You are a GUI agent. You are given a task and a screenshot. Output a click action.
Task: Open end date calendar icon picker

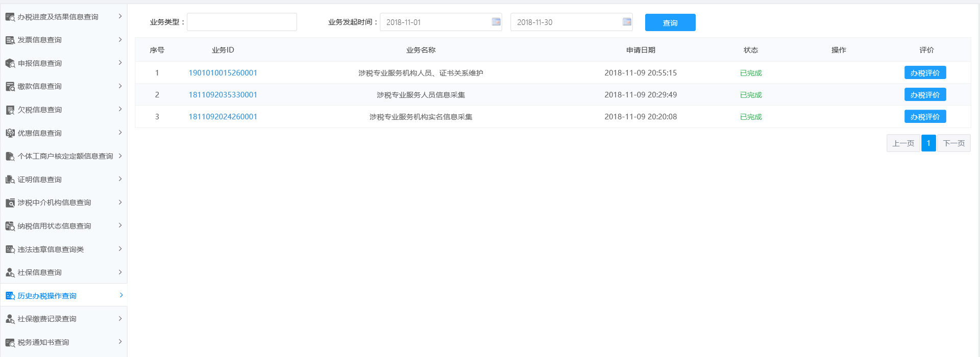tap(627, 22)
